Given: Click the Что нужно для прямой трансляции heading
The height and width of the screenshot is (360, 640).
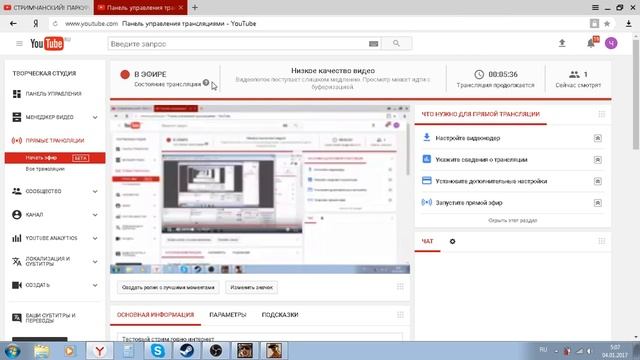Looking at the screenshot, I should coord(480,114).
